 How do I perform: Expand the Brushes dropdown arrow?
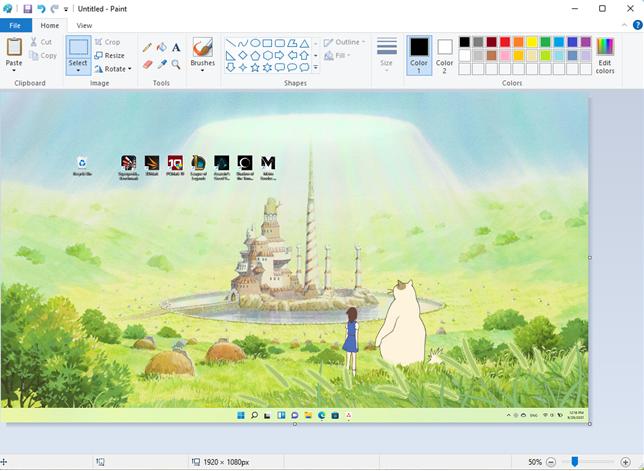coord(202,71)
